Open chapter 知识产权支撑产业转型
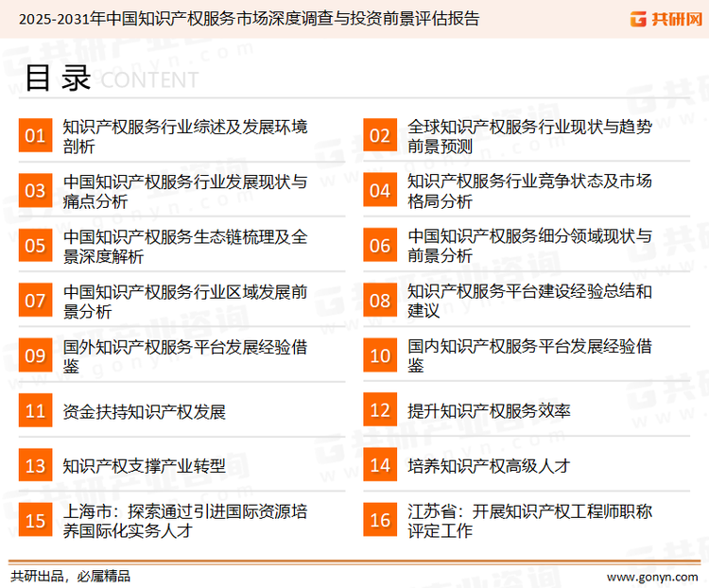This screenshot has height=588, width=709. pyautogui.click(x=145, y=466)
